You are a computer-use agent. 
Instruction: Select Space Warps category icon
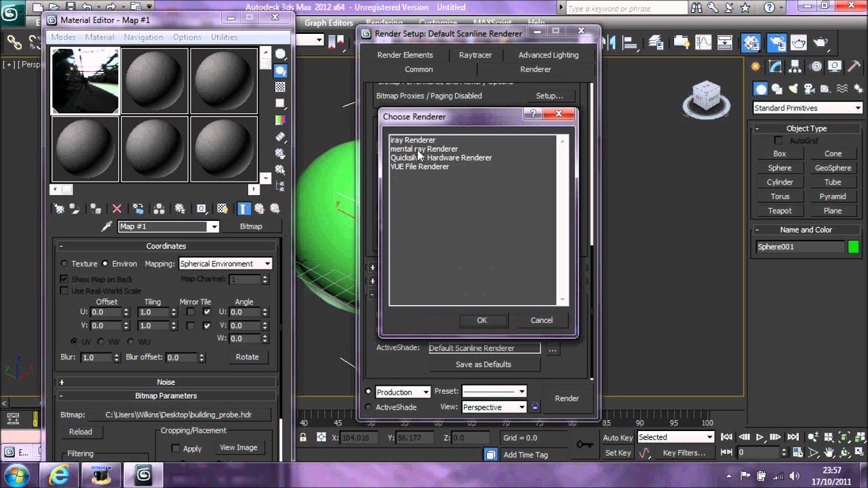842,89
